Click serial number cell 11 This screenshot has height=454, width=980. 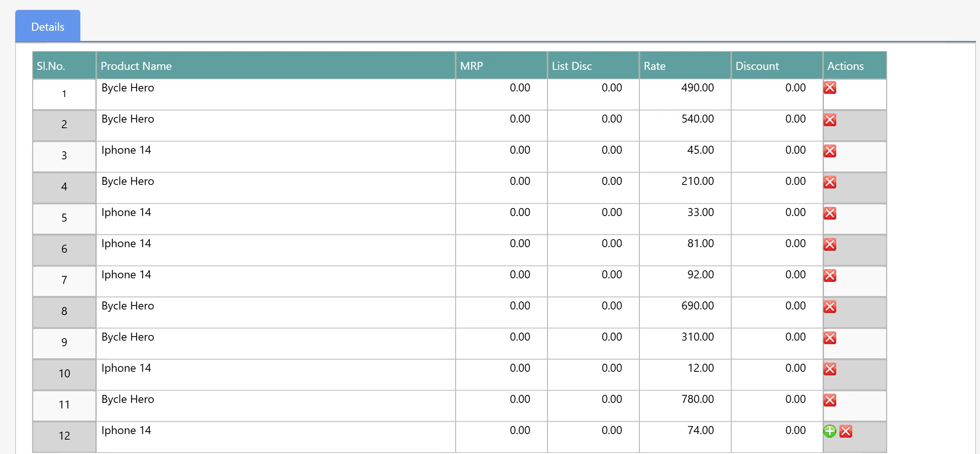coord(64,406)
